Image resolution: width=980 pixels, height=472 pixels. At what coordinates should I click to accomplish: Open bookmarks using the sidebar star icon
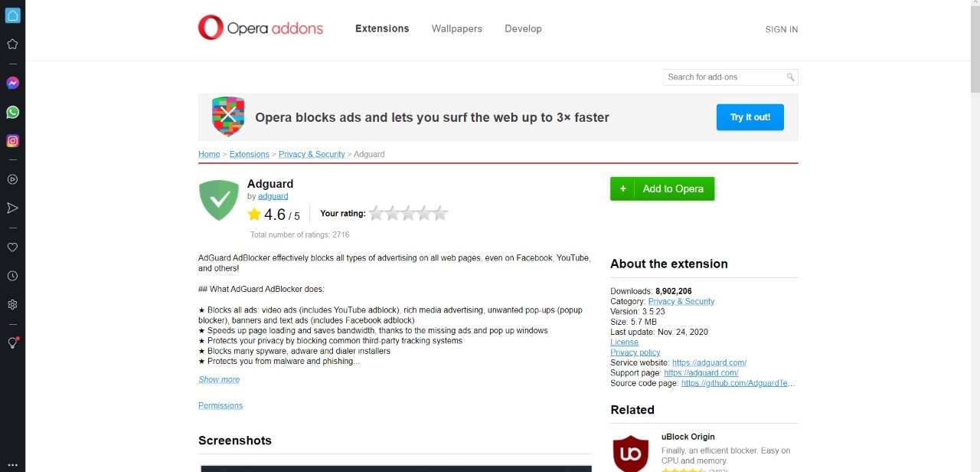[x=12, y=44]
